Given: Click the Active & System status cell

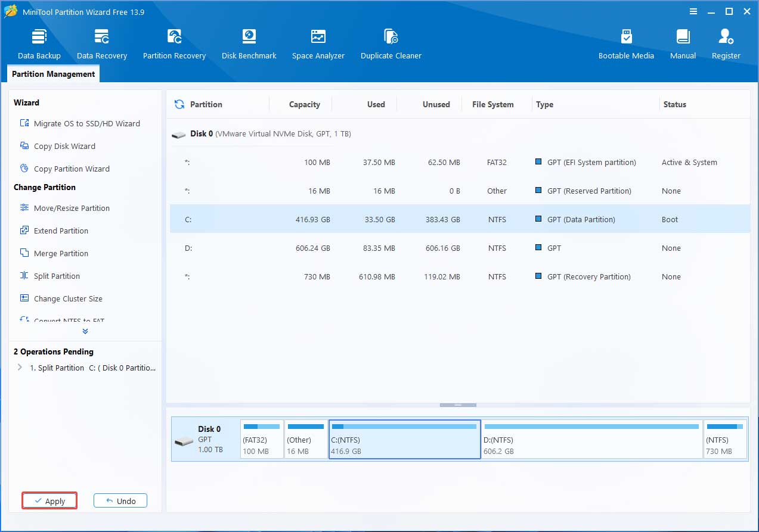Looking at the screenshot, I should click(x=689, y=162).
